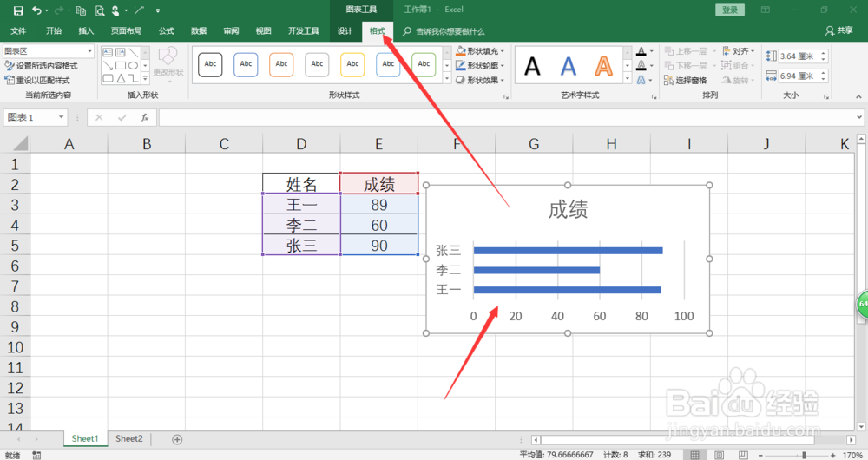Click the Print Preview icon in quick access toolbar
This screenshot has width=868, height=460.
click(x=100, y=10)
